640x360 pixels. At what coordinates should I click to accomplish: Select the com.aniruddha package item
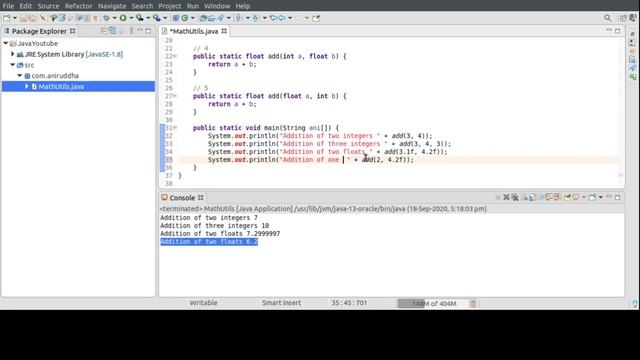(55, 76)
